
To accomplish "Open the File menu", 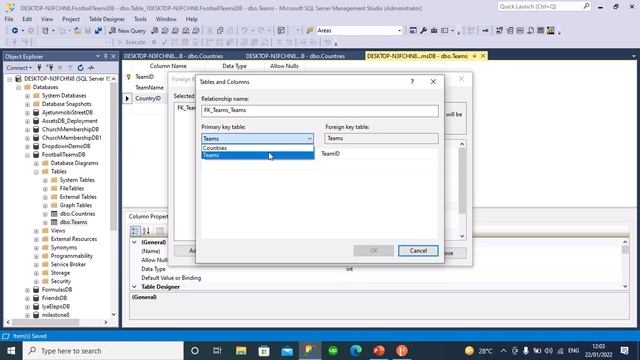I will (x=9, y=19).
